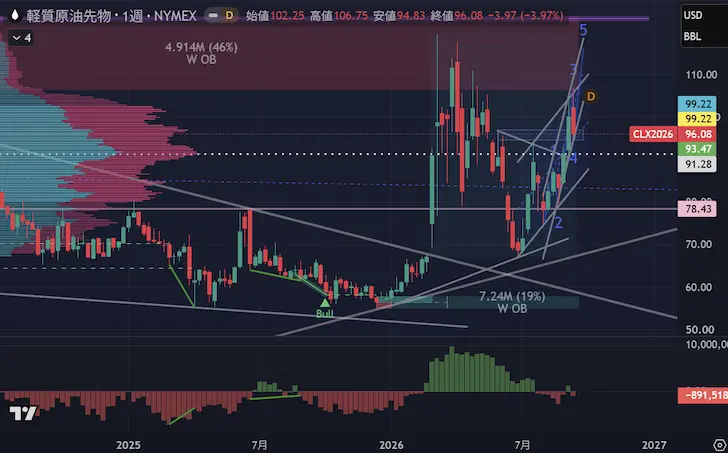This screenshot has height=453, width=728.
Task: Open symbol search via 軽質原油先物 title
Action: point(69,16)
